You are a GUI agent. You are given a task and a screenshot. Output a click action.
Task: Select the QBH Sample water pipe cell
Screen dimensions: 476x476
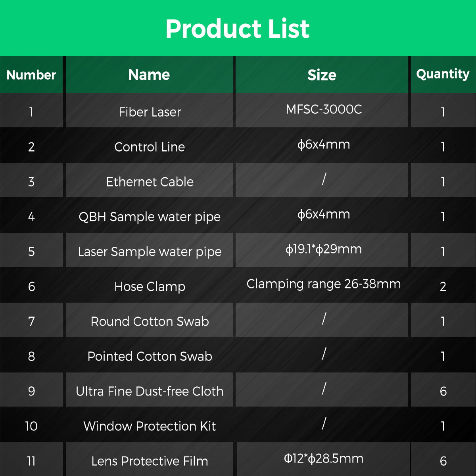[150, 217]
